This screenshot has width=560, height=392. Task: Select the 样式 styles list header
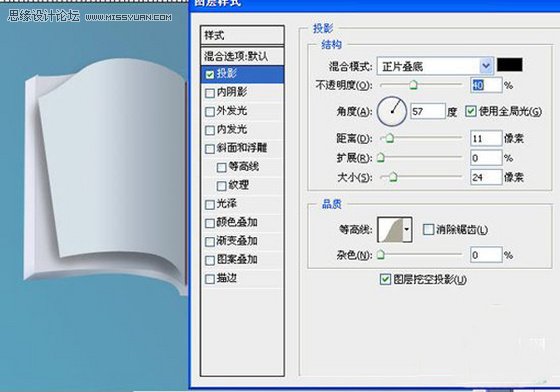(x=242, y=35)
